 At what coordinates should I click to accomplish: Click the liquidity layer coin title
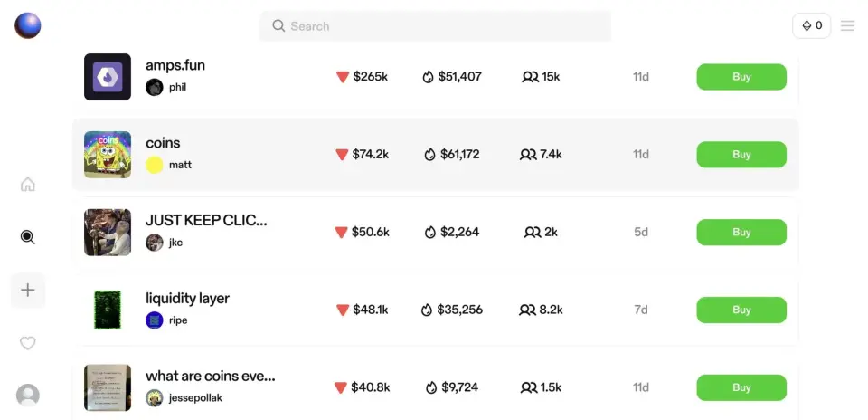click(x=187, y=299)
